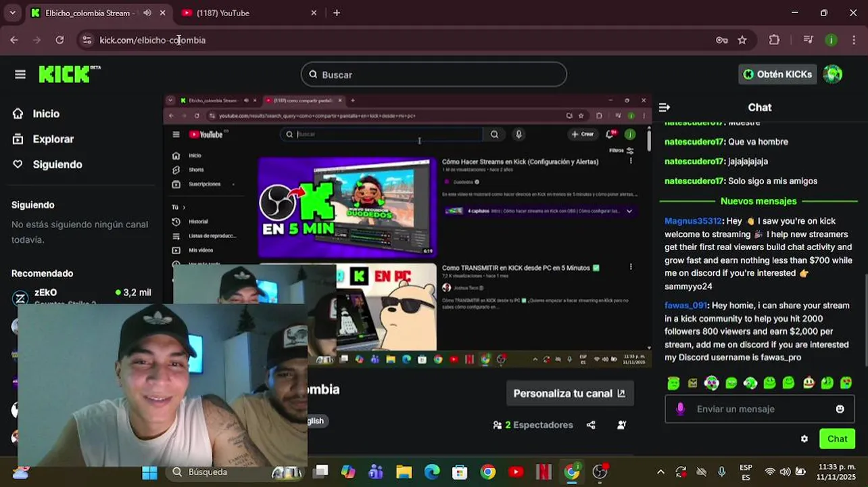Click Como TRANSMITIR en KICK desde PC video title
Screen dimensions: 868x487
click(x=521, y=268)
